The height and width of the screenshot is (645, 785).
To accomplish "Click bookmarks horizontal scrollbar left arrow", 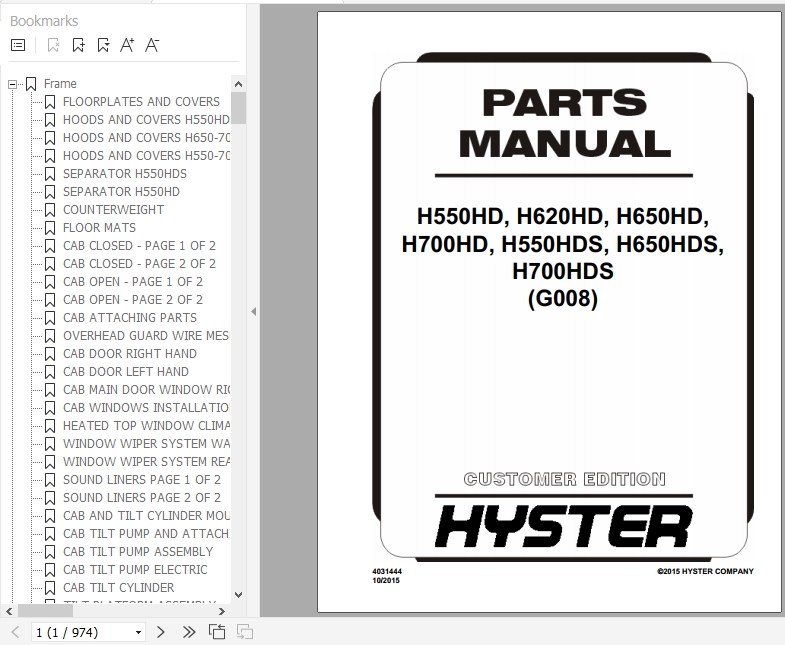I will pyautogui.click(x=9, y=611).
